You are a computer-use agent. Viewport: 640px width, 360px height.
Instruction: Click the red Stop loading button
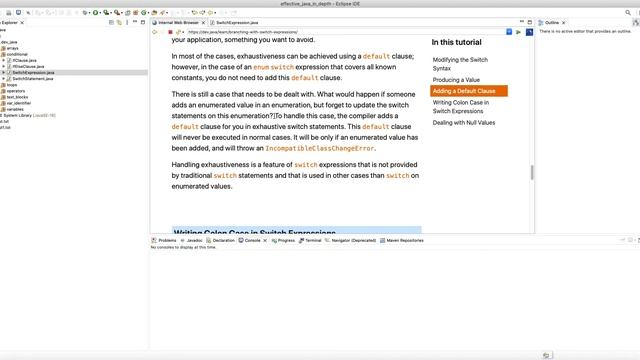[x=170, y=32]
